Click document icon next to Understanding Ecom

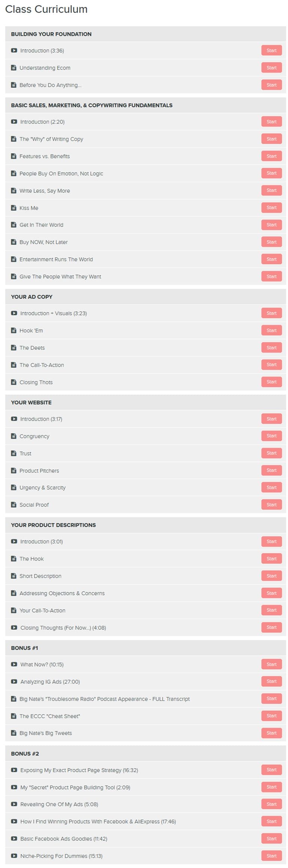pyautogui.click(x=14, y=68)
